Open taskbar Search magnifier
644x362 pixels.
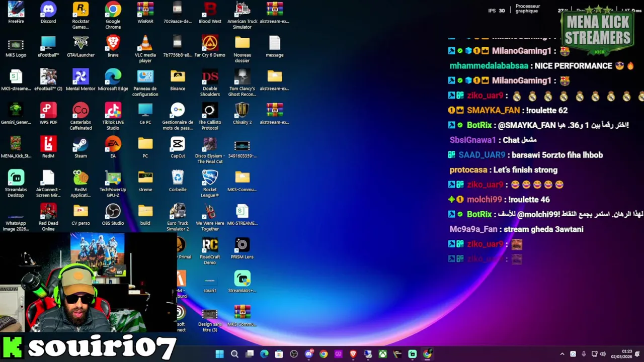[234, 354]
